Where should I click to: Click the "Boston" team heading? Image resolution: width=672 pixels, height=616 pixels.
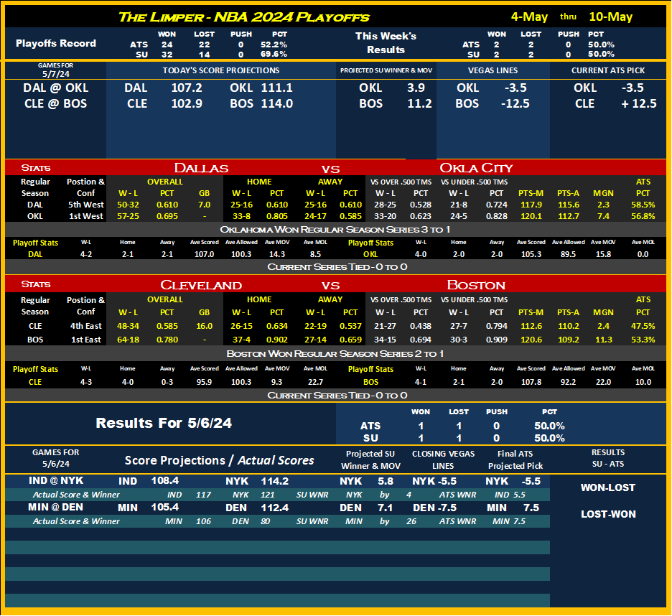pos(476,285)
